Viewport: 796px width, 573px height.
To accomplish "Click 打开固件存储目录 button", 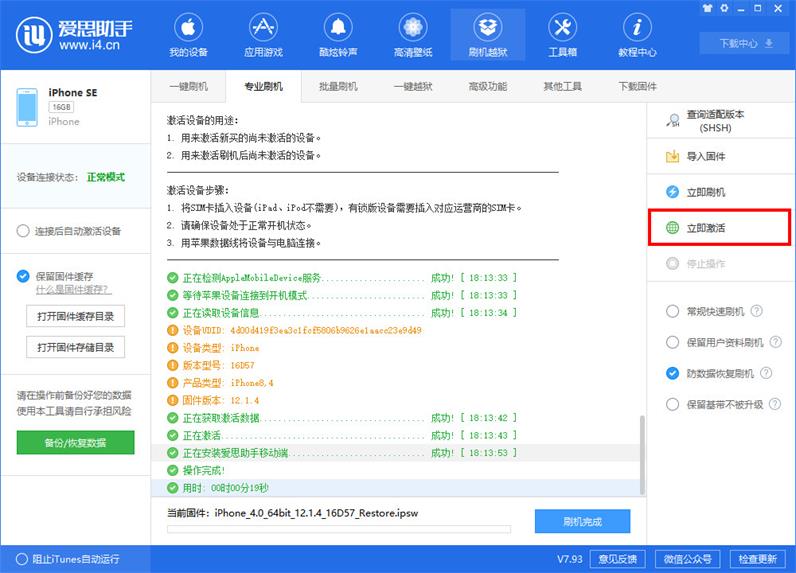I will [75, 347].
